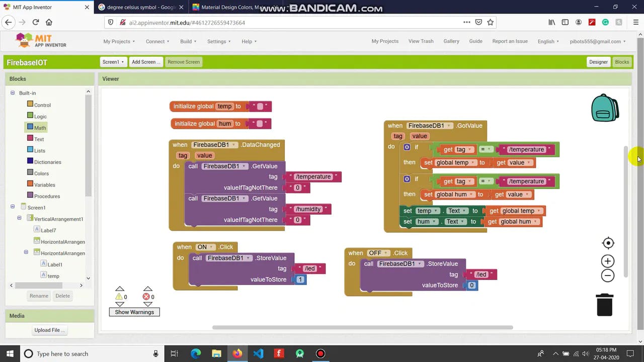Viewport: 644px width, 362px height.
Task: Open the backpack to view saved blocks
Action: coord(605,108)
